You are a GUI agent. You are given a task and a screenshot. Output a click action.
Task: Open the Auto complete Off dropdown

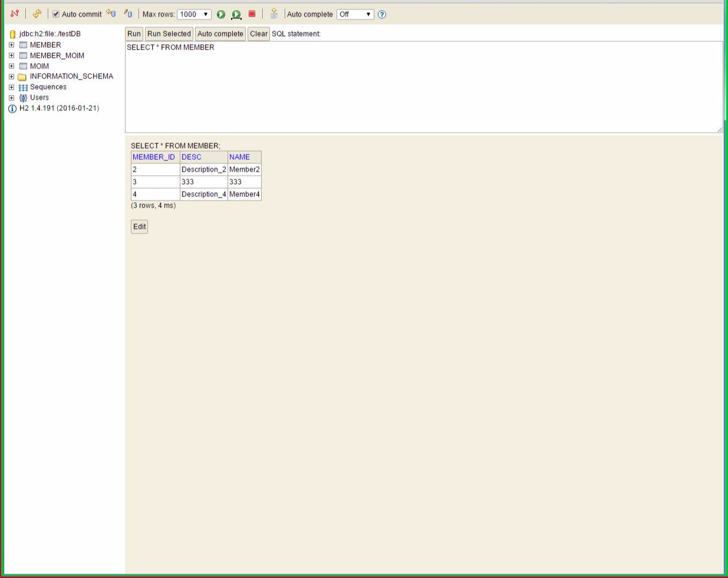pos(355,14)
